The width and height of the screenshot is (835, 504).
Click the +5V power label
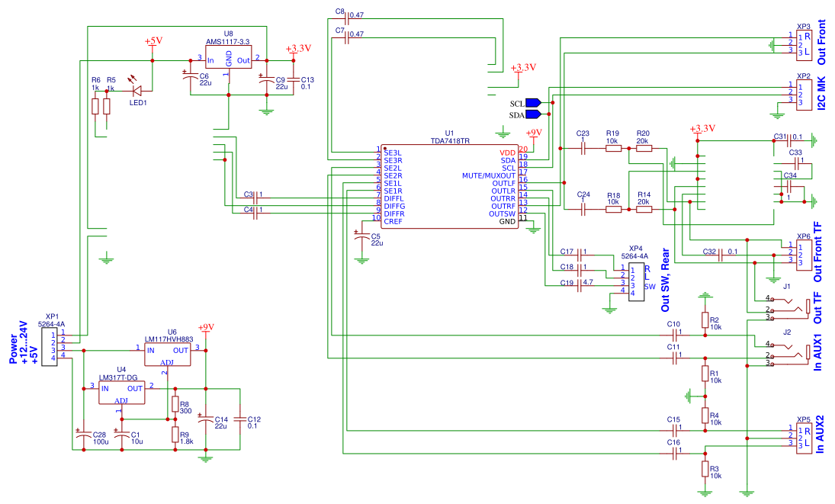(153, 41)
